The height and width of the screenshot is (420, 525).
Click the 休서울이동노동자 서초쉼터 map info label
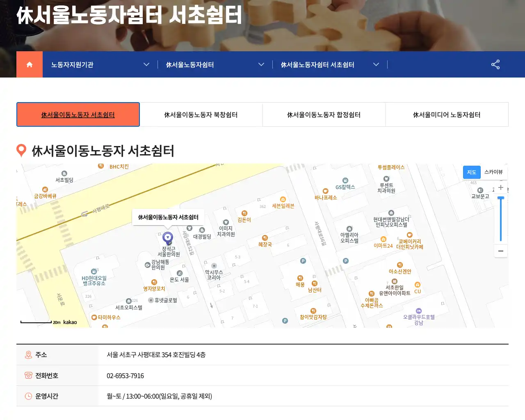tap(168, 217)
